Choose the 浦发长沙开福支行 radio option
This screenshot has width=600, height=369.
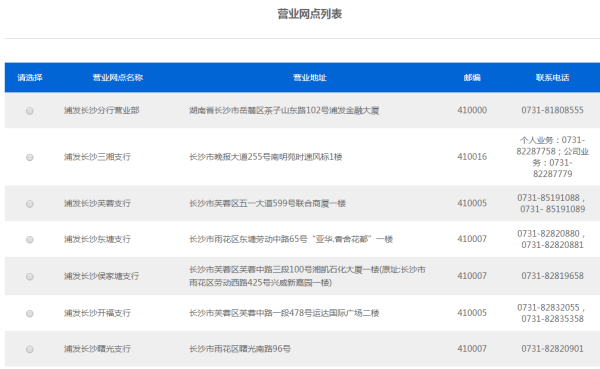click(x=29, y=313)
